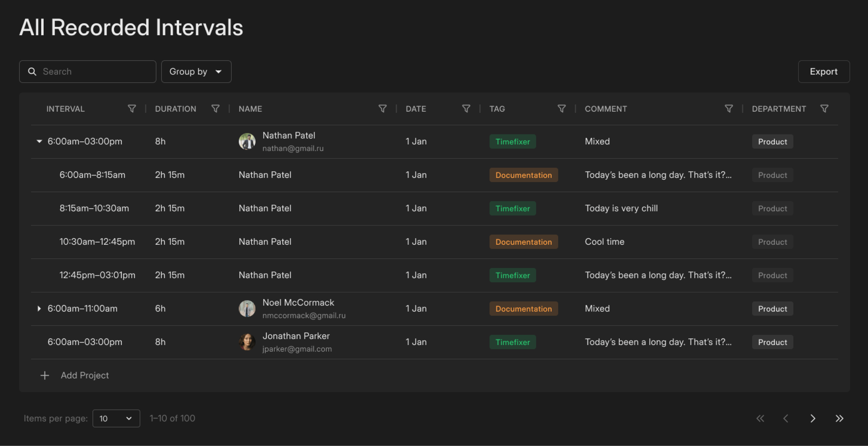Screen dimensions: 868x446
Task: Go to the next page arrow
Action: (x=813, y=418)
